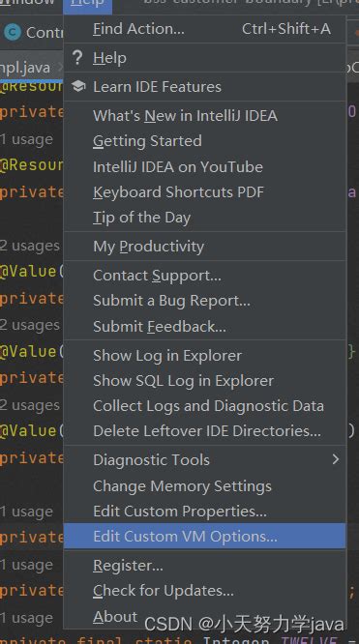Image resolution: width=359 pixels, height=644 pixels.
Task: Click the question mark Help icon
Action: pos(77,58)
